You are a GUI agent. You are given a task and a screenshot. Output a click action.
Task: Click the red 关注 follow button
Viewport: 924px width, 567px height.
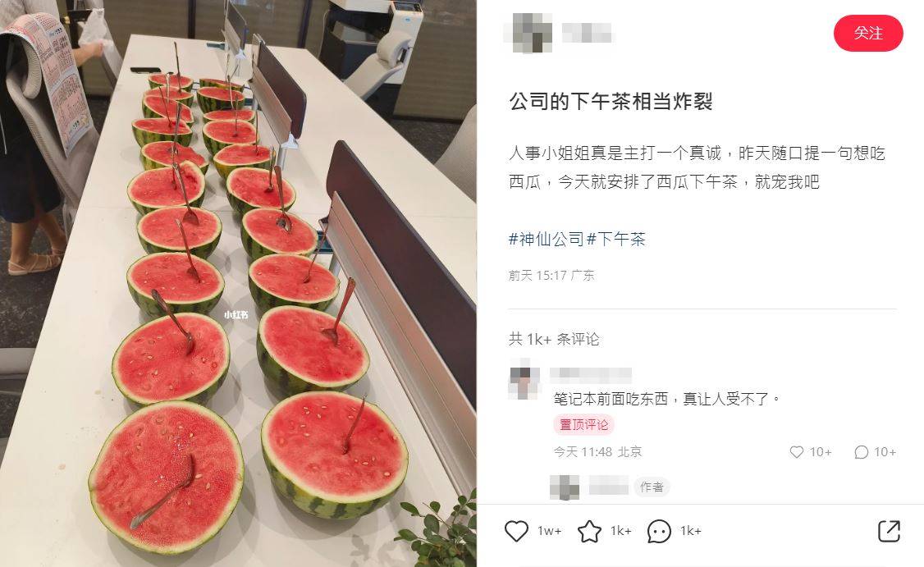(868, 34)
